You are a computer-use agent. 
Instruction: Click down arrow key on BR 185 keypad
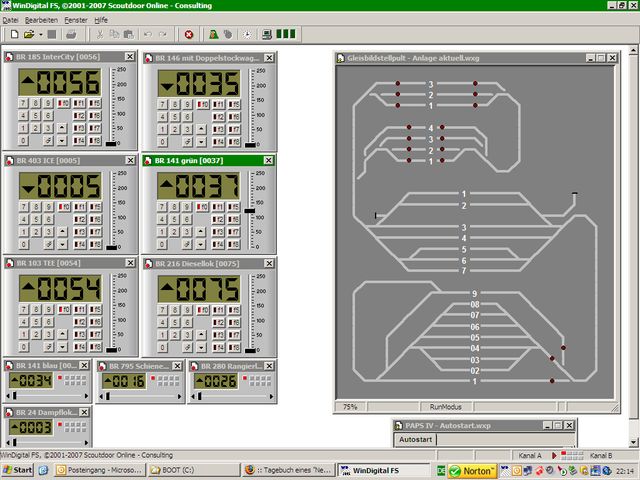click(x=62, y=141)
